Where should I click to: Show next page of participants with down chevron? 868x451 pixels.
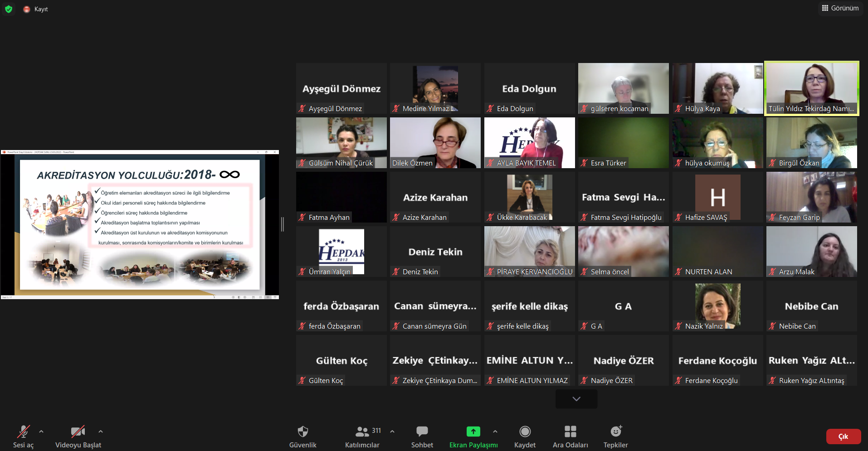tap(576, 399)
